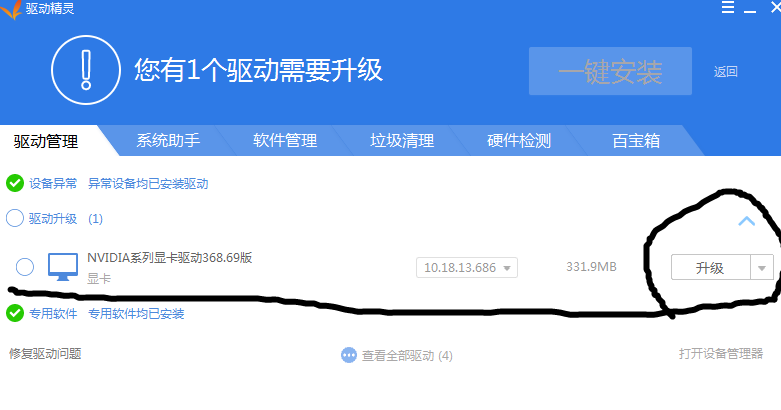Close the 驱动精灵 window
This screenshot has height=410, width=781.
click(x=776, y=7)
